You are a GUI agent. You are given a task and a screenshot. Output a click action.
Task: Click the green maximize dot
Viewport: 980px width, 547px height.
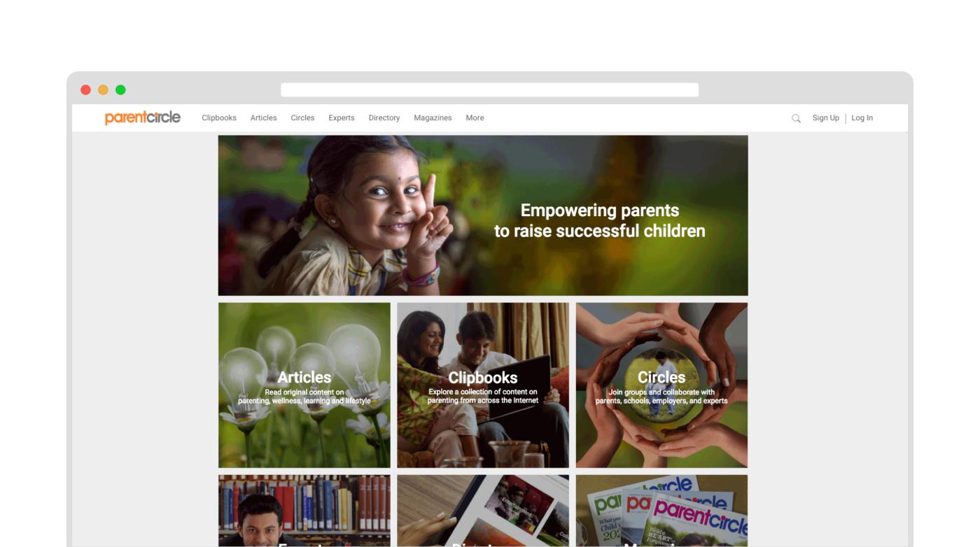[x=120, y=90]
